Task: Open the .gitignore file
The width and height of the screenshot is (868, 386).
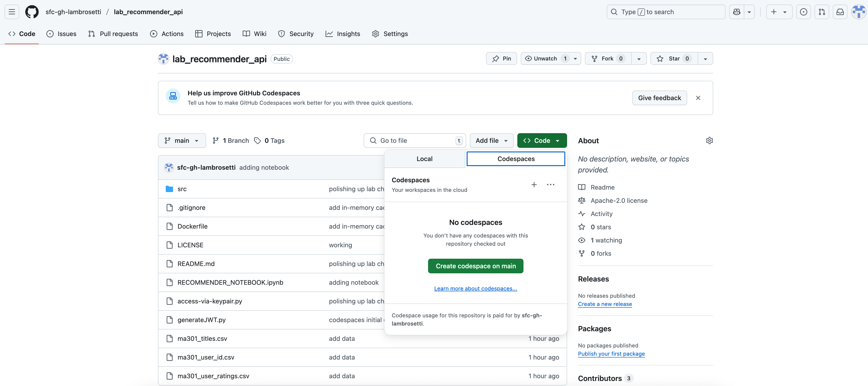Action: click(x=191, y=208)
